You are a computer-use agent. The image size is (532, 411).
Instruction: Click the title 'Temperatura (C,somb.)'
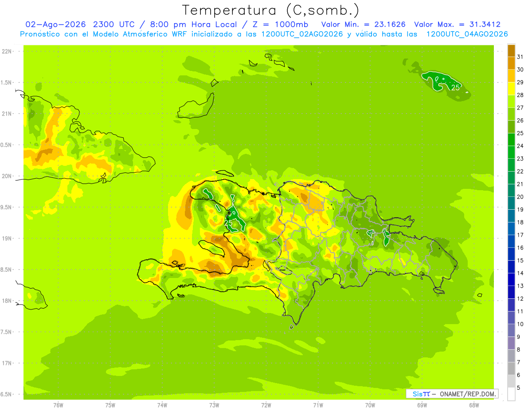[270, 10]
